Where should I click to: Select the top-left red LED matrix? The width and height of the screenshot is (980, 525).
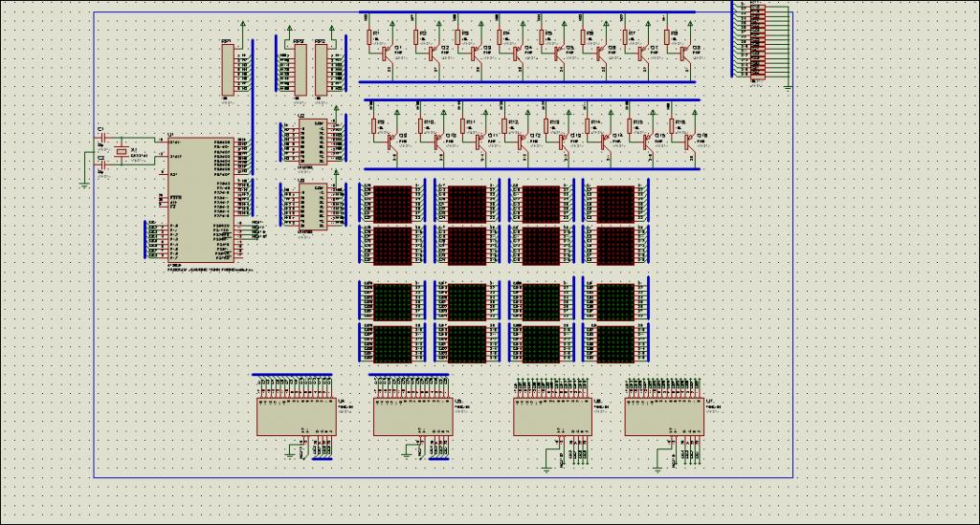pos(391,204)
